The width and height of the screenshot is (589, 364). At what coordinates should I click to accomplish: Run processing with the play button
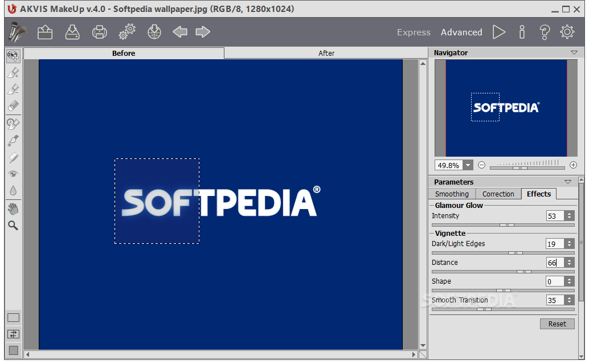499,32
